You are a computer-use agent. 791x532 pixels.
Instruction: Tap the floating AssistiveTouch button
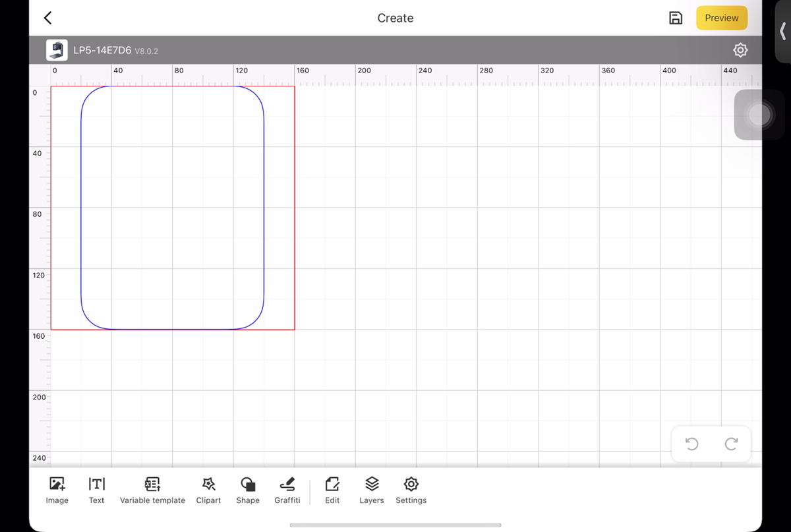click(x=759, y=115)
